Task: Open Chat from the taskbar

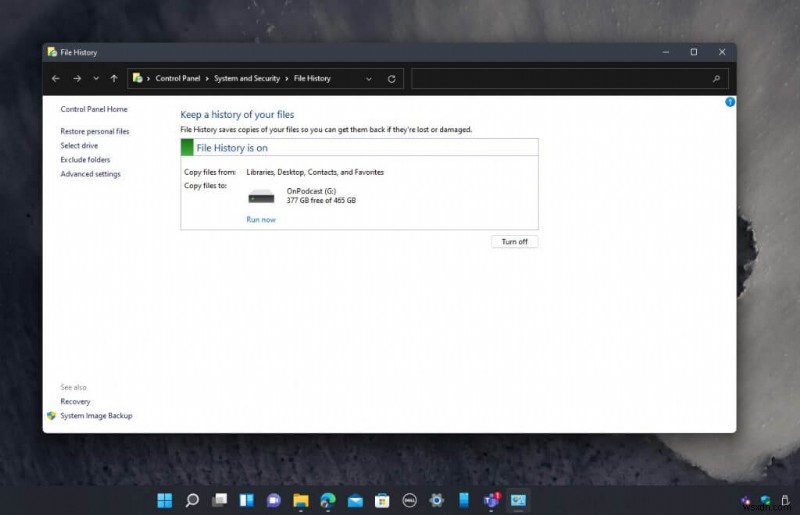Action: click(273, 501)
